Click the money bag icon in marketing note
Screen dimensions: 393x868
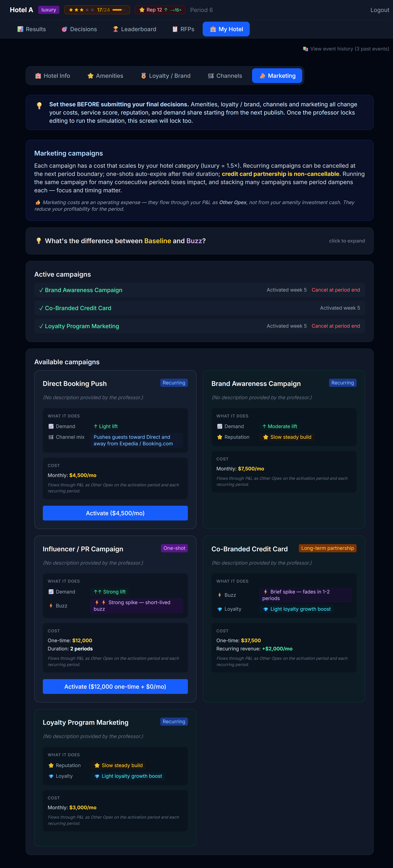pos(38,202)
